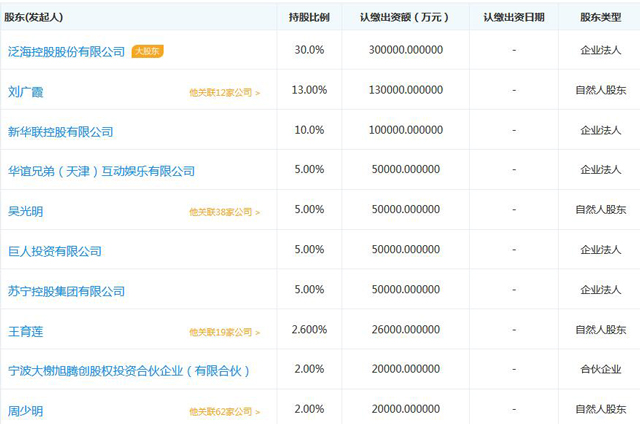Select the 2.600% shareholding cell
This screenshot has height=424, width=640.
click(309, 329)
